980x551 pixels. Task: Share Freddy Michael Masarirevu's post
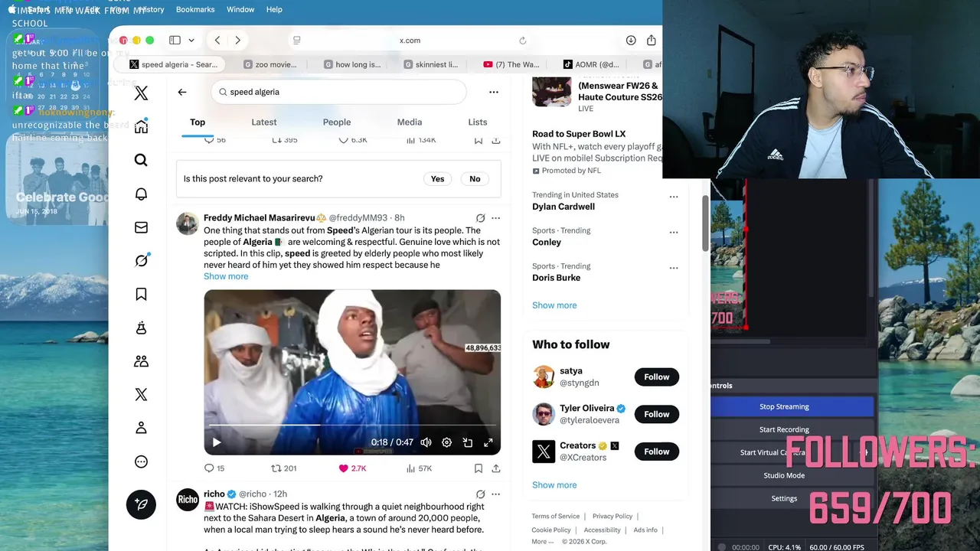coord(496,468)
